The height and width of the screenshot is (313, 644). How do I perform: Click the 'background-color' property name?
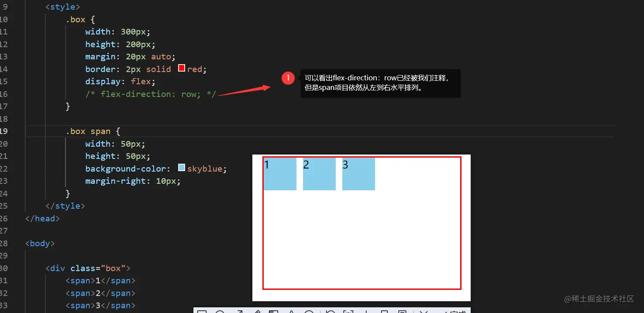tap(125, 169)
